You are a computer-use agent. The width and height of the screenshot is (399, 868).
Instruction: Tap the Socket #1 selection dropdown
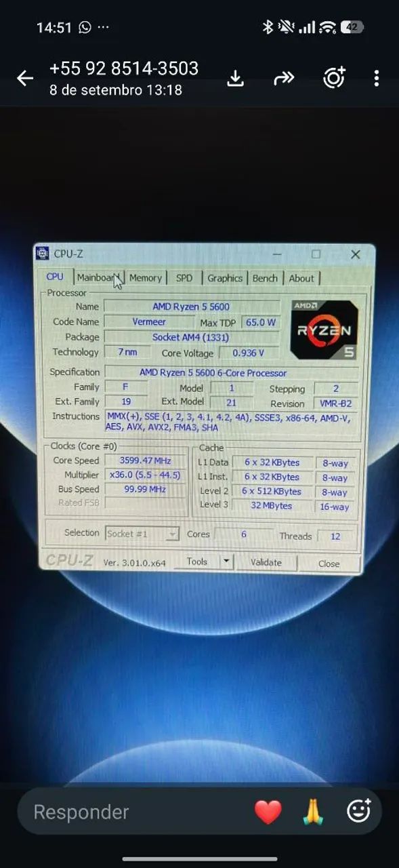click(142, 534)
